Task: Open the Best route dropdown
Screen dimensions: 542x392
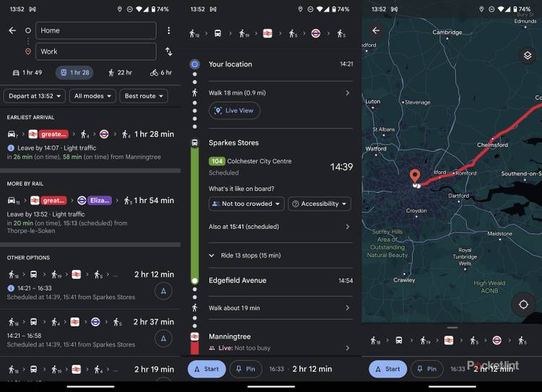Action: 144,96
